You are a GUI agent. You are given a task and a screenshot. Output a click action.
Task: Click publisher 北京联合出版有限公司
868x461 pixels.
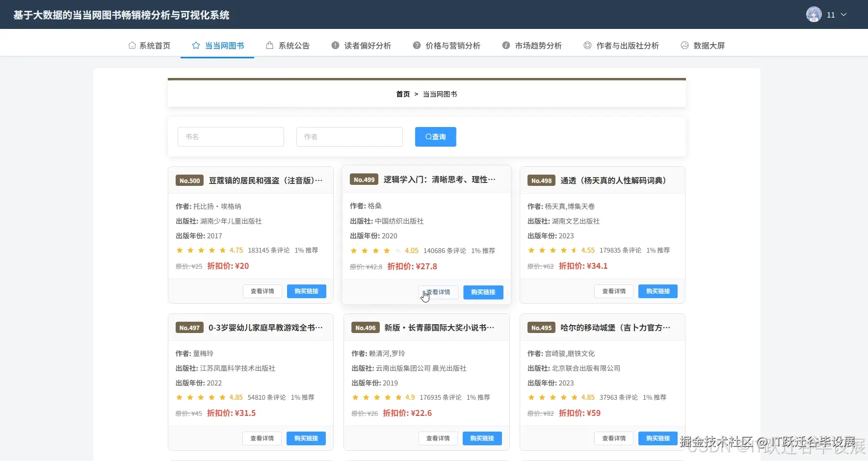tap(586, 368)
